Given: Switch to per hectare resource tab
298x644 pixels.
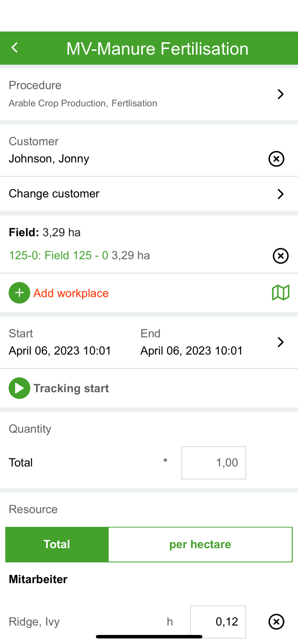Looking at the screenshot, I should click(x=200, y=544).
